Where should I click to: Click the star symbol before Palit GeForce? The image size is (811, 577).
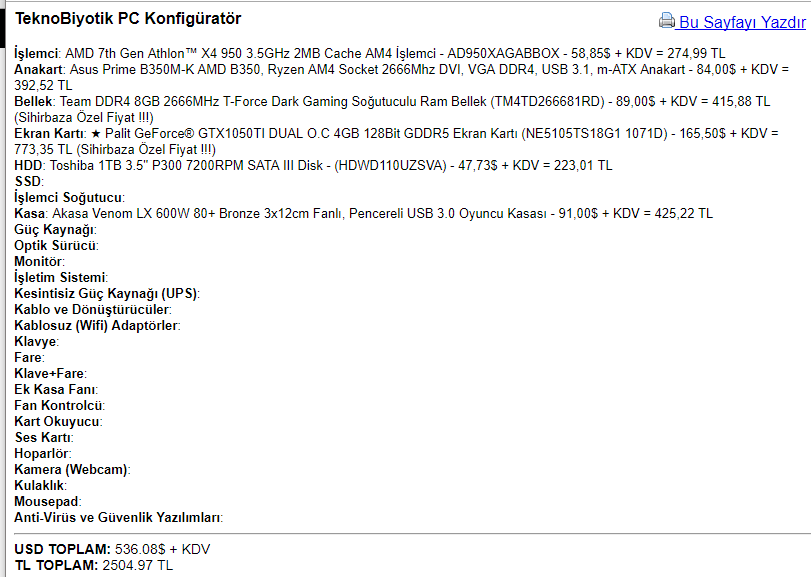pyautogui.click(x=96, y=133)
